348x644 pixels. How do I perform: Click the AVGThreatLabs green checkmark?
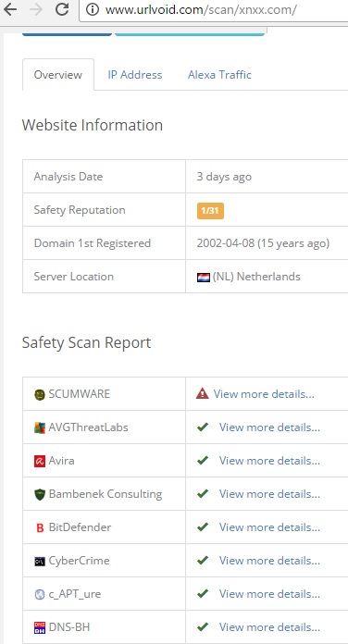tap(202, 427)
